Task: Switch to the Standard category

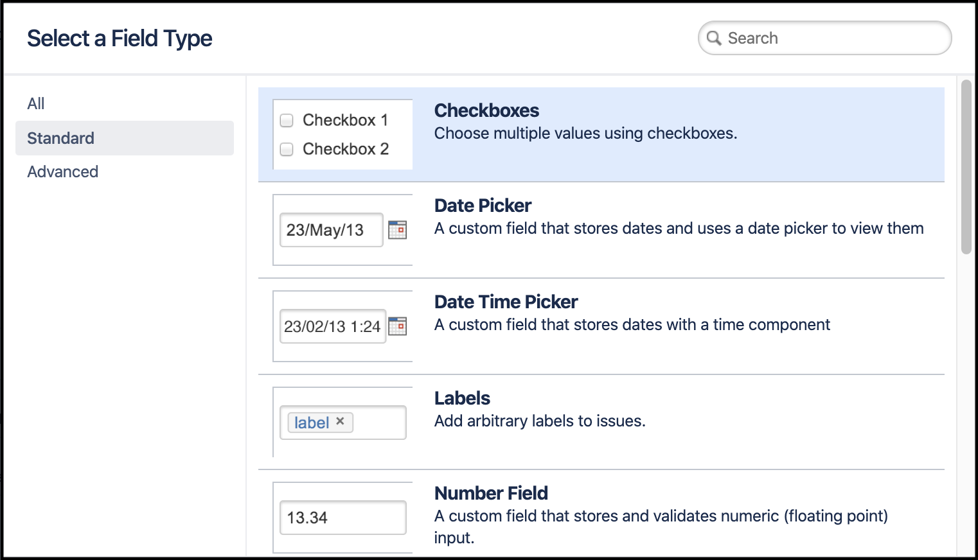Action: [x=61, y=138]
